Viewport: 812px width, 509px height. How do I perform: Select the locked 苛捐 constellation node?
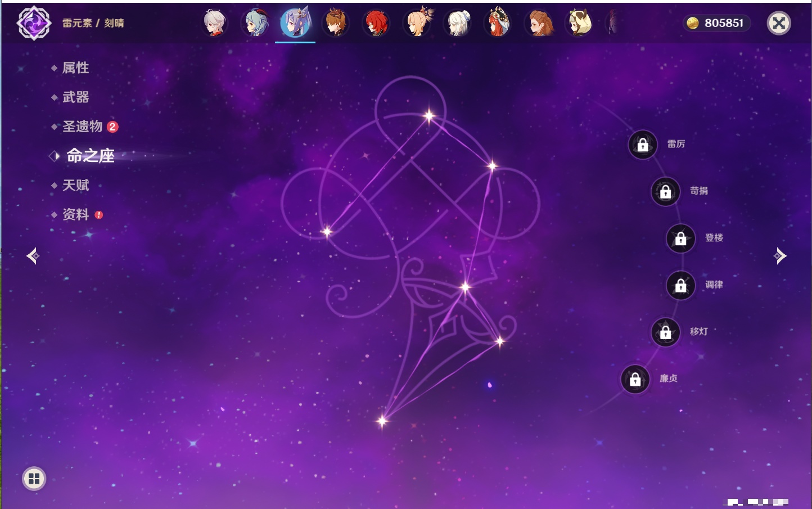pos(666,191)
